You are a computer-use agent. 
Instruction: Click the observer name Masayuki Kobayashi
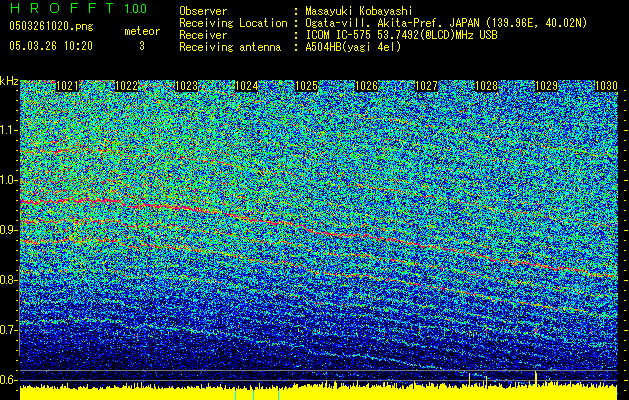pos(359,11)
